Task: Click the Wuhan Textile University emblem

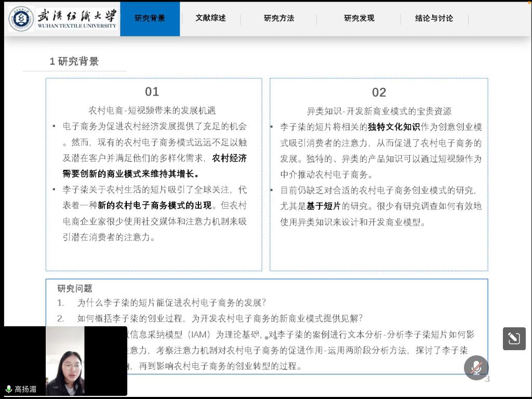Action: pyautogui.click(x=21, y=19)
